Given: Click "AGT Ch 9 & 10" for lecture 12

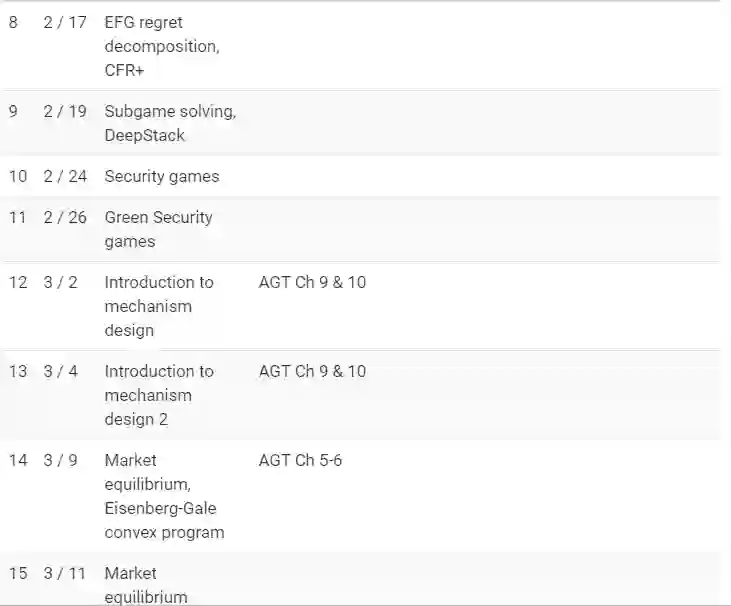Looking at the screenshot, I should [x=312, y=282].
